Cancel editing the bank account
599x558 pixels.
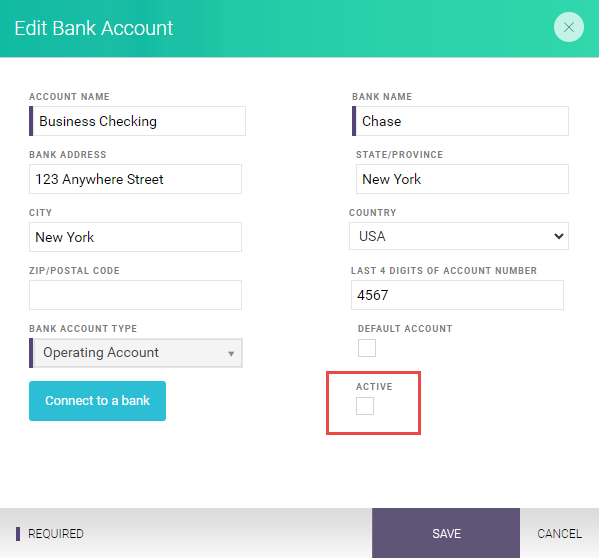[x=559, y=533]
